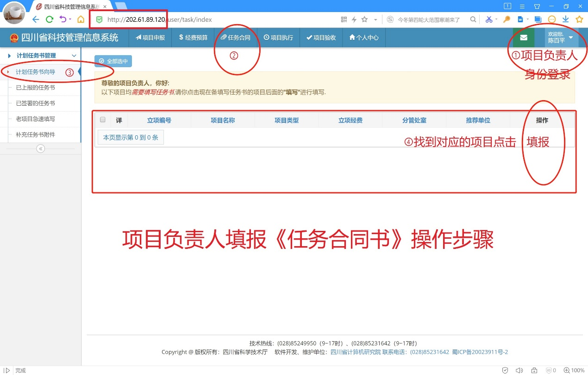Open the 欢迎您陈百平 user dropdown
Image resolution: width=588 pixels, height=375 pixels.
559,38
